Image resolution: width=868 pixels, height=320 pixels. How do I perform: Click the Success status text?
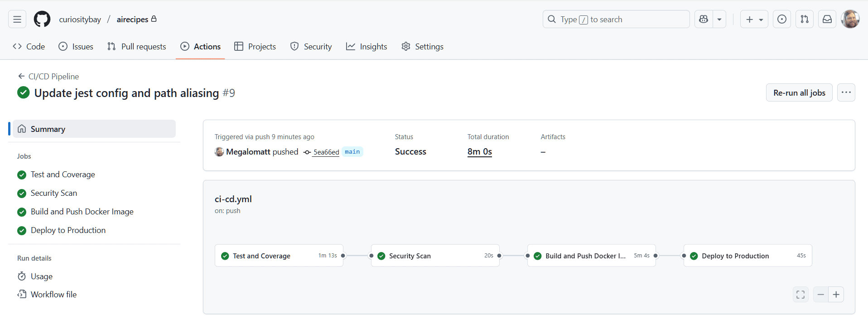tap(410, 152)
